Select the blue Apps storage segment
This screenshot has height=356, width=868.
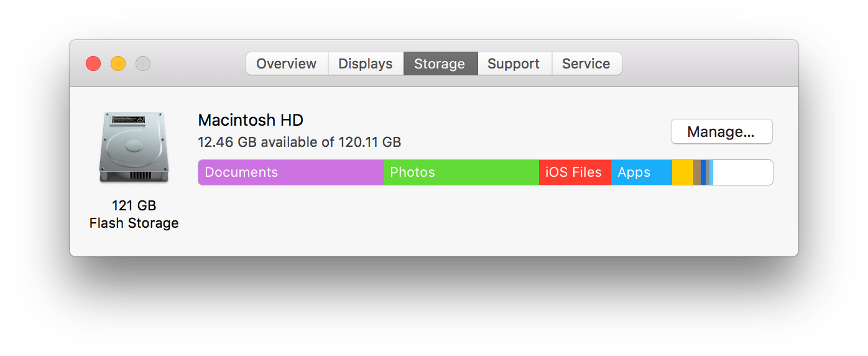641,172
